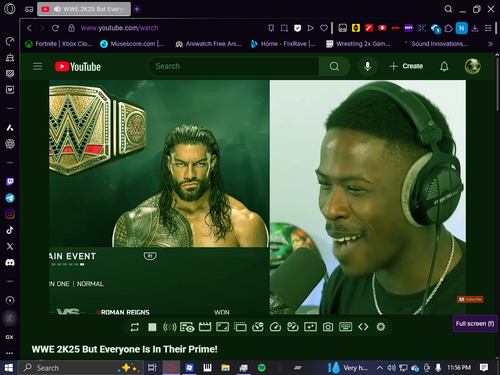Toggle cinema mode clapperboard icon
The image size is (500, 375).
pos(205,327)
